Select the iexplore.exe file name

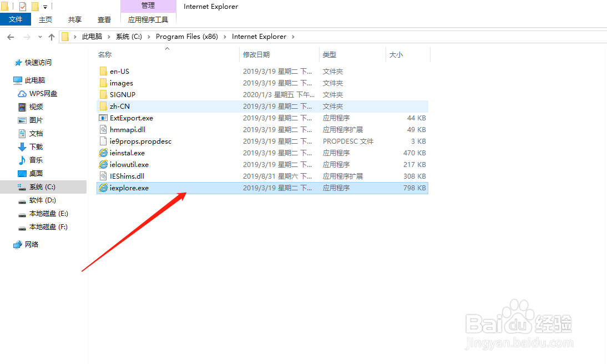(x=129, y=188)
